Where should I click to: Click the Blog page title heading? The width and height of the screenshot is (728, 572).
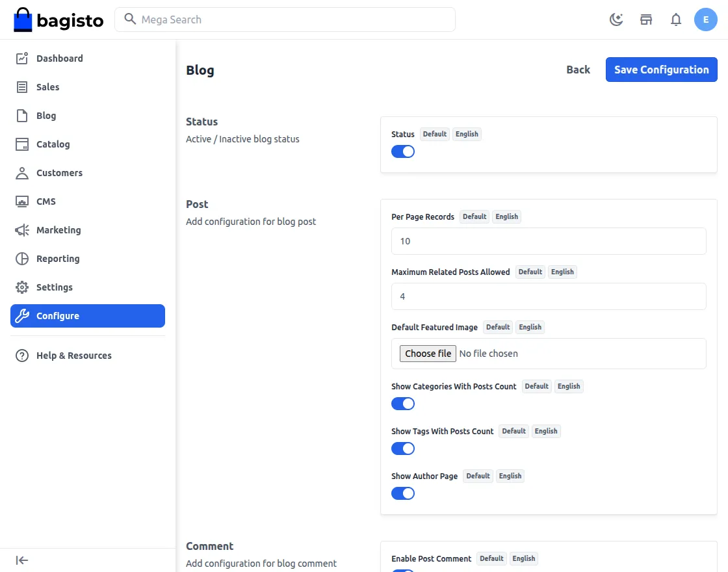(200, 70)
